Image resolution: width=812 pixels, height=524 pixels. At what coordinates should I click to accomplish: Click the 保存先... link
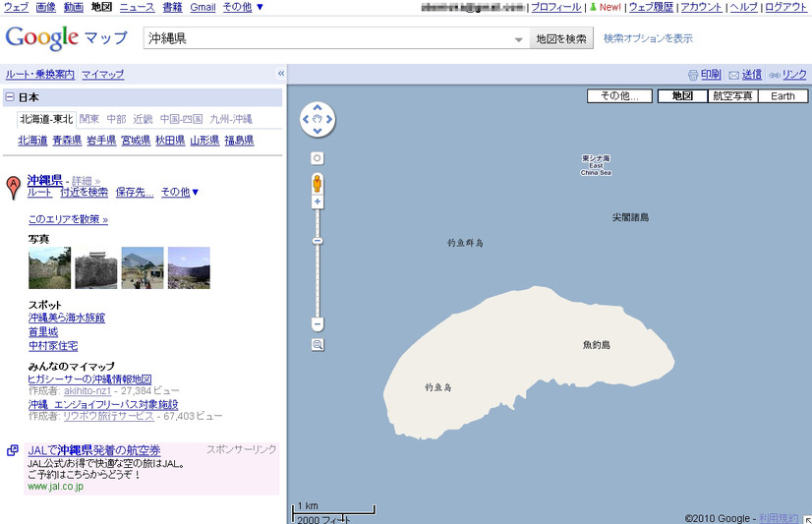tap(135, 192)
